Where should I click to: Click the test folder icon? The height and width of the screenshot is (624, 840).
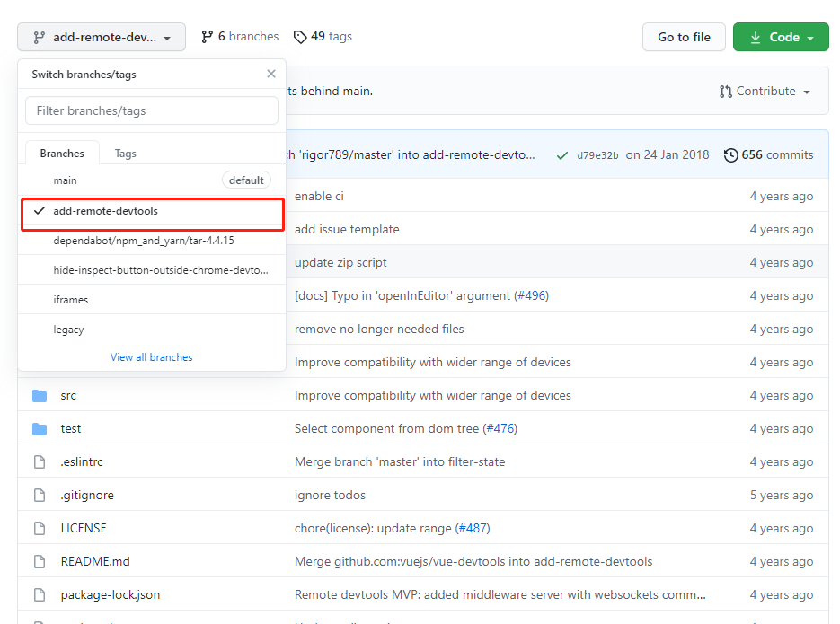click(40, 428)
